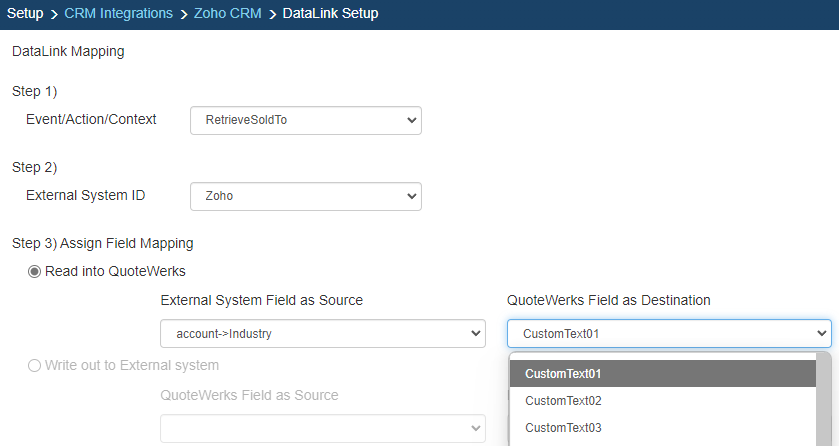Select the Read into QuoteWerks radio button
The height and width of the screenshot is (446, 839).
coord(34,271)
